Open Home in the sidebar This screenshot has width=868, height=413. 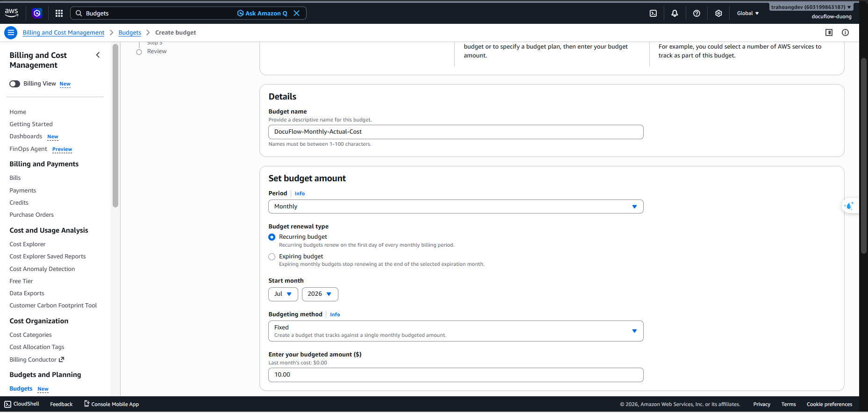pyautogui.click(x=18, y=112)
